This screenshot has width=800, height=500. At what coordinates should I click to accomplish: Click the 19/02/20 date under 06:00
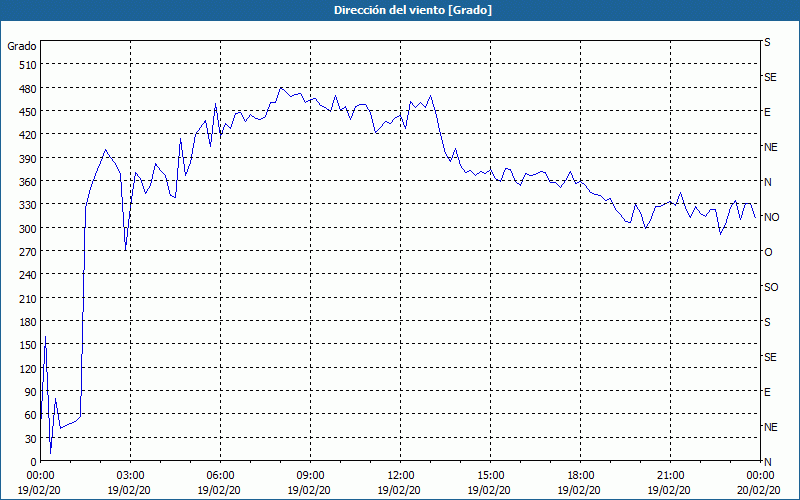[x=219, y=490]
